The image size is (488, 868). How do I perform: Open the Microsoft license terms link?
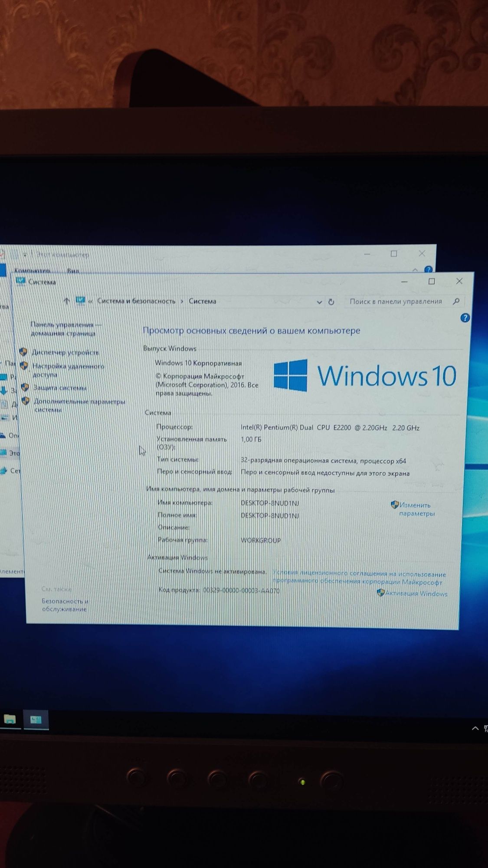(359, 578)
